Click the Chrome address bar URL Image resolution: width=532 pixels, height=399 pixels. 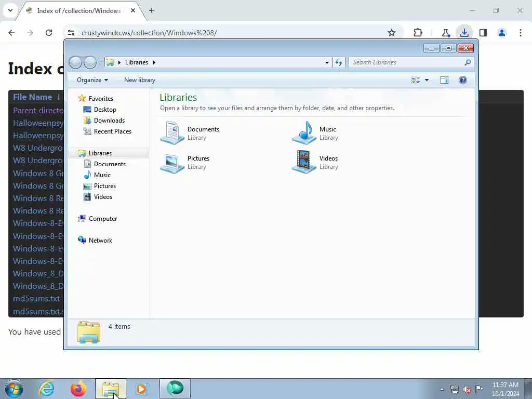(x=149, y=33)
